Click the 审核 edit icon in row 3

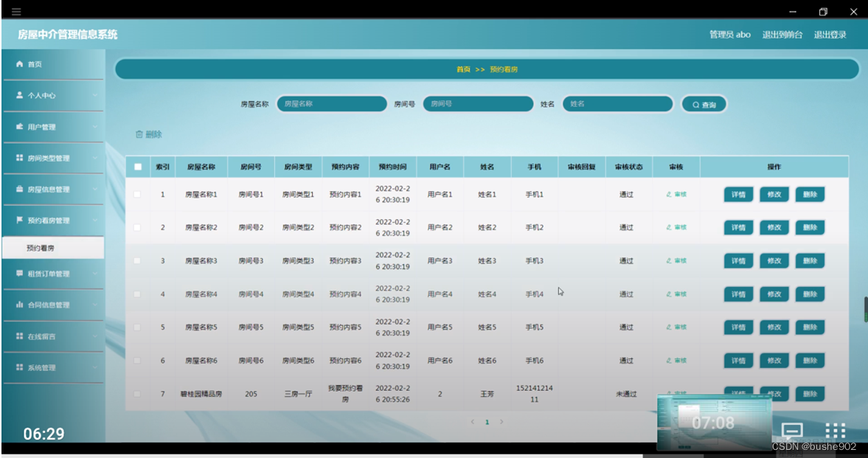(670, 261)
